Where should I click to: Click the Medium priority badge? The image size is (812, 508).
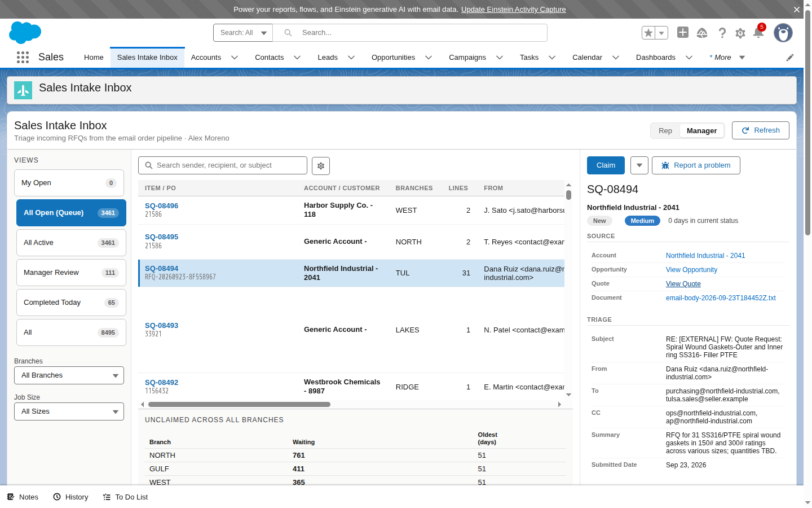click(642, 221)
